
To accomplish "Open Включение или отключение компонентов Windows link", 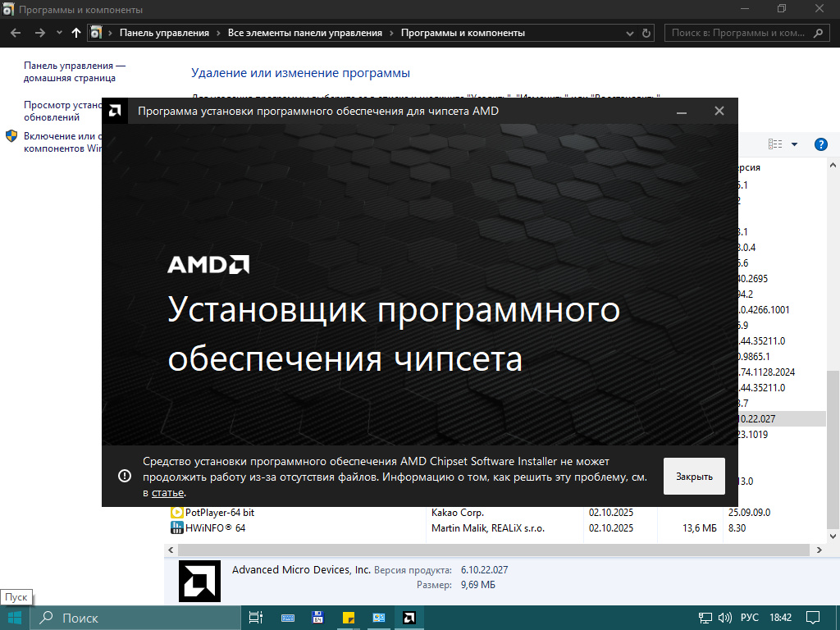I will [x=62, y=142].
